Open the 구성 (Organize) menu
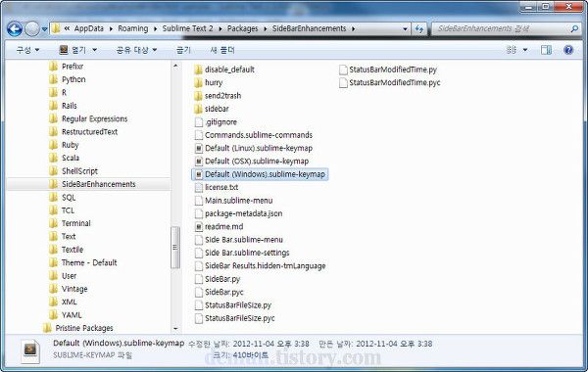Image resolution: width=588 pixels, height=372 pixels. coord(27,50)
